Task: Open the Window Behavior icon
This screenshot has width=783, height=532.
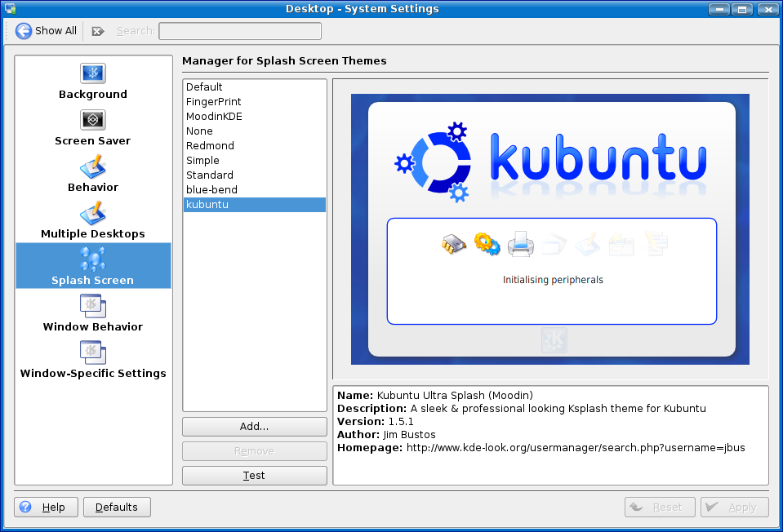Action: point(93,306)
